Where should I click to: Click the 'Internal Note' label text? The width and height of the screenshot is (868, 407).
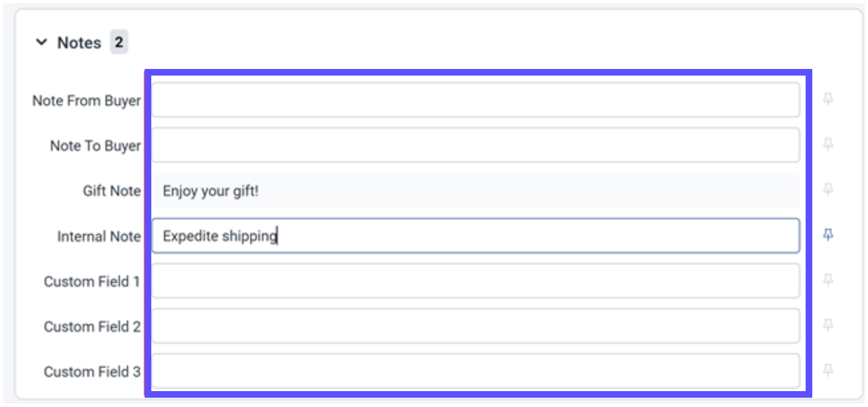[99, 237]
